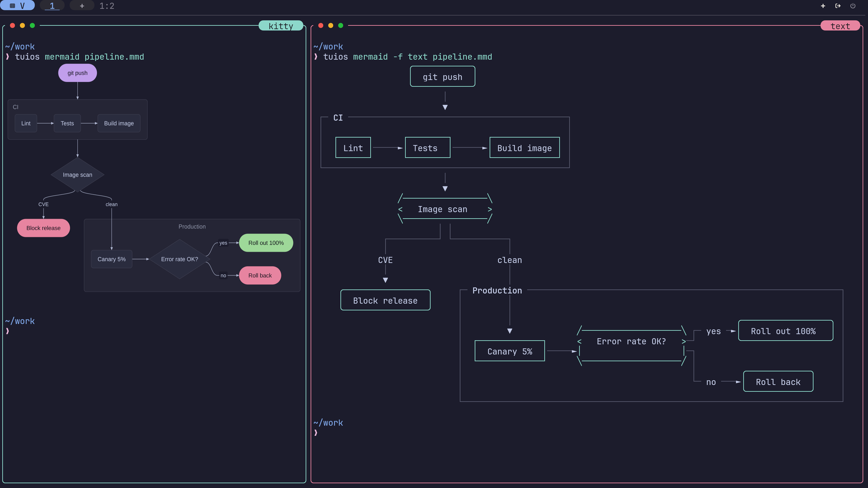
Task: Select the kitty window title badge
Action: point(281,26)
